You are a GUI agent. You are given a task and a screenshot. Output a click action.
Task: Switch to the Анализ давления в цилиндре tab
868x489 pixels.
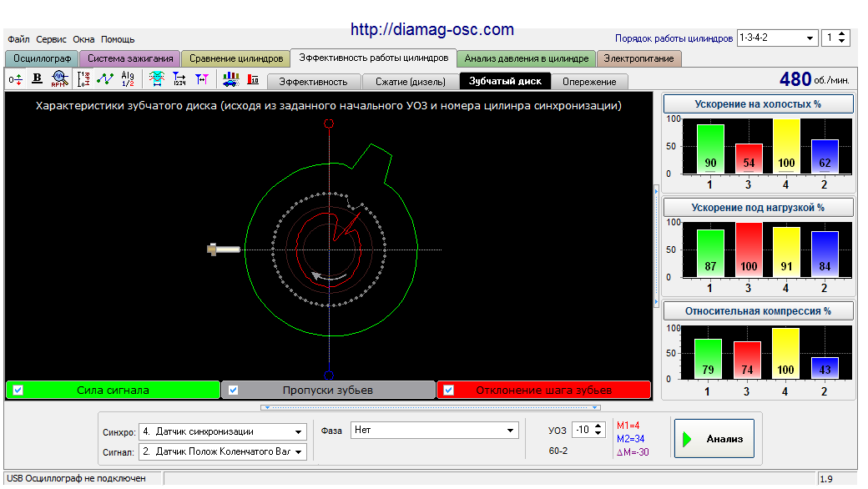click(527, 58)
